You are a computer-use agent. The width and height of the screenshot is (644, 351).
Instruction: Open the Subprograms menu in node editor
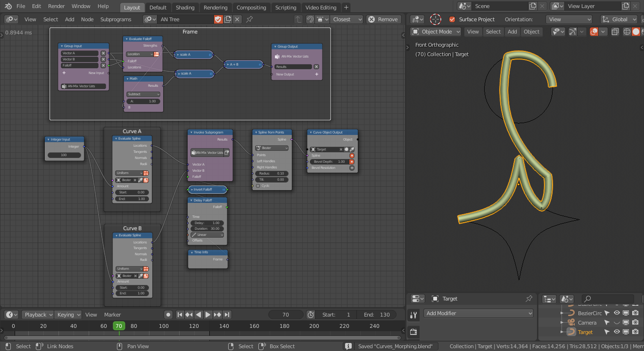pos(116,19)
